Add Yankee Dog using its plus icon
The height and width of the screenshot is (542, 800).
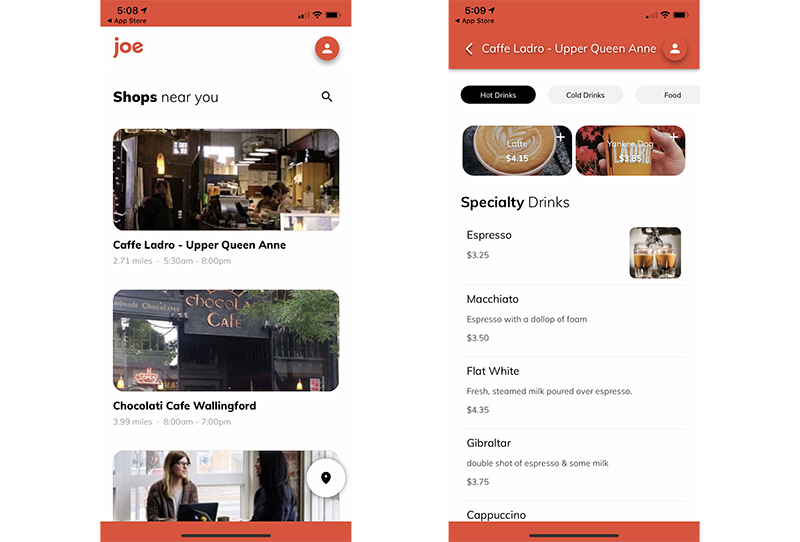pos(673,137)
